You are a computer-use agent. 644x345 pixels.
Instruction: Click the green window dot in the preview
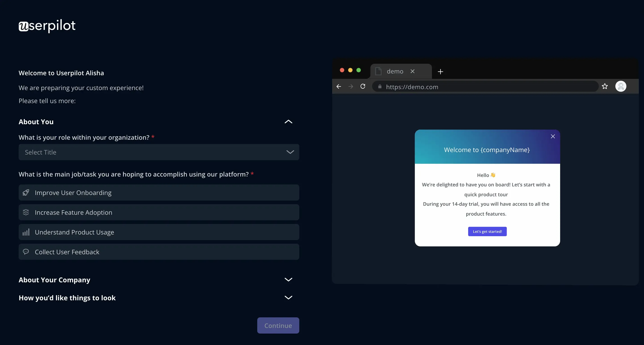(358, 70)
